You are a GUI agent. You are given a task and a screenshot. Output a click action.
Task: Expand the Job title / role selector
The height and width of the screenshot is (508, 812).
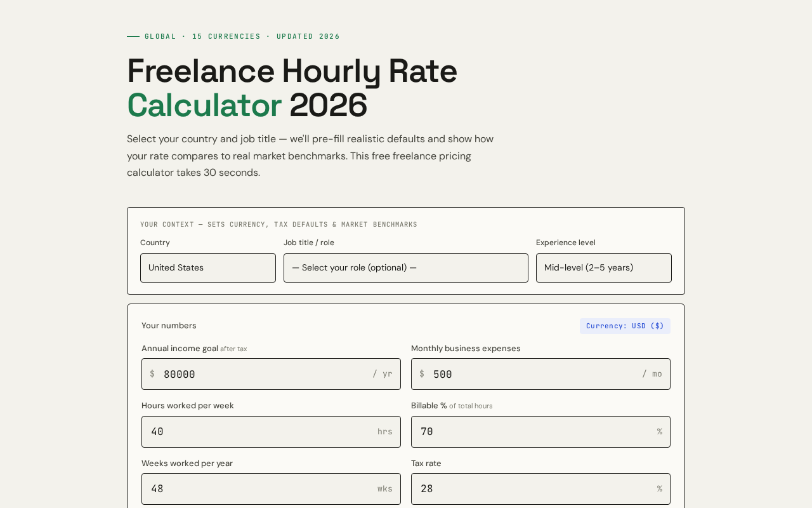(406, 268)
